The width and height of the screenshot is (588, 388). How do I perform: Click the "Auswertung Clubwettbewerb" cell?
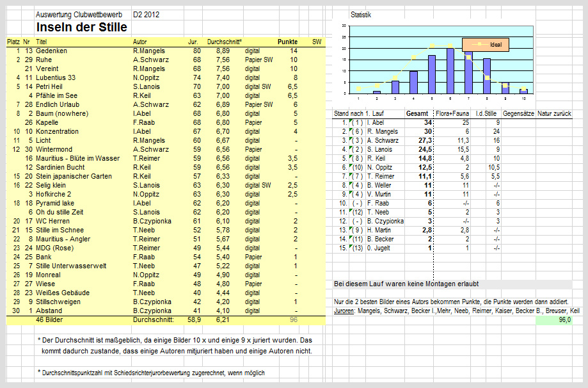click(79, 15)
